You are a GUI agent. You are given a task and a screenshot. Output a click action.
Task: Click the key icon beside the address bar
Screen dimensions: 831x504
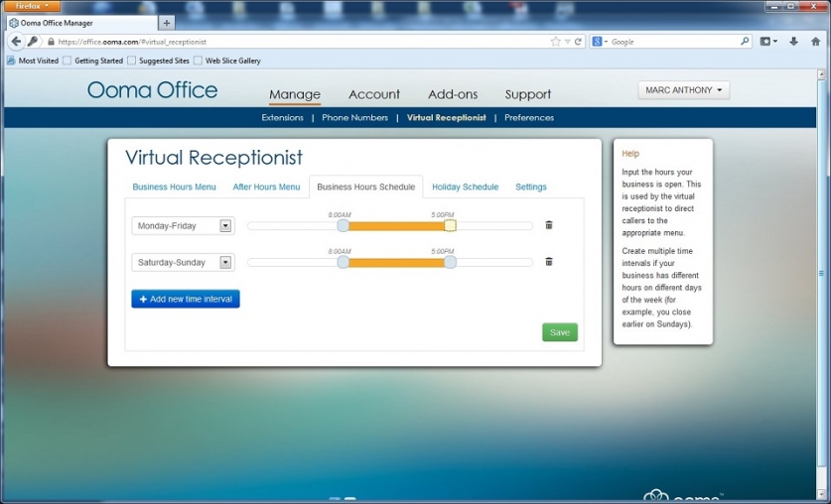pos(33,42)
